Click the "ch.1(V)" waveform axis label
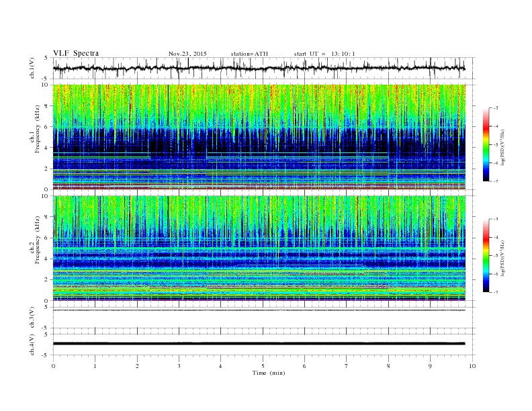This screenshot has height=411, width=532. [x=32, y=68]
